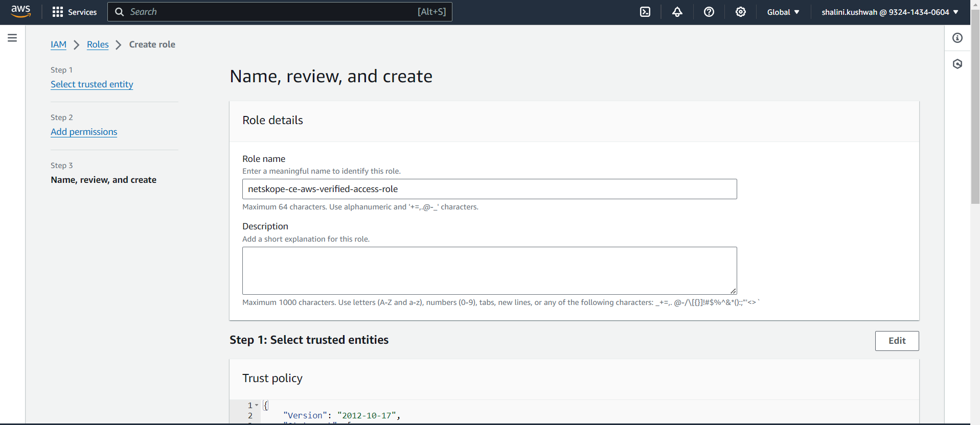The height and width of the screenshot is (425, 980).
Task: Open the hexagon tutorials icon
Action: [x=958, y=64]
